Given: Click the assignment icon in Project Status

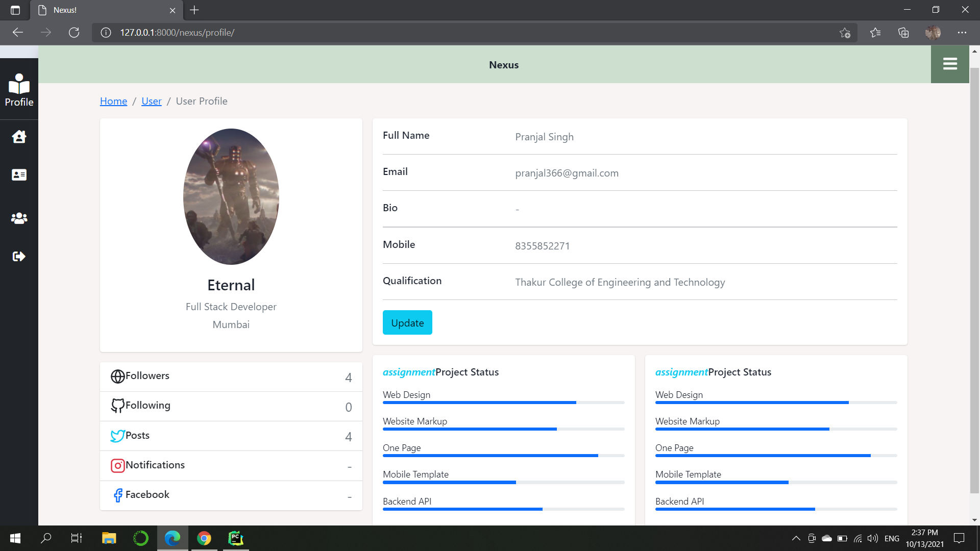Looking at the screenshot, I should coord(408,372).
